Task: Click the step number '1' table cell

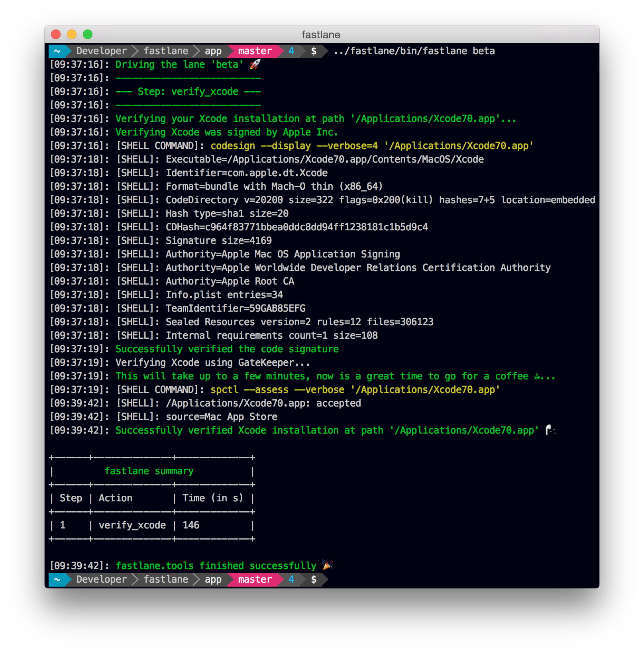Action: point(63,525)
